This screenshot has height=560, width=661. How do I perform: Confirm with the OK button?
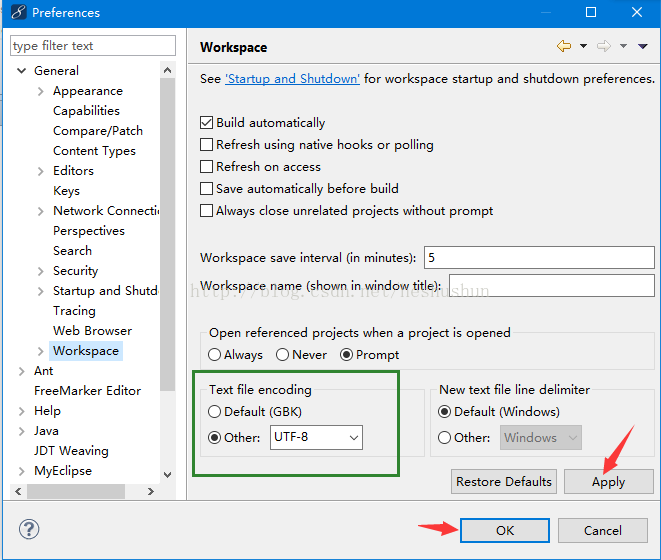coord(505,530)
